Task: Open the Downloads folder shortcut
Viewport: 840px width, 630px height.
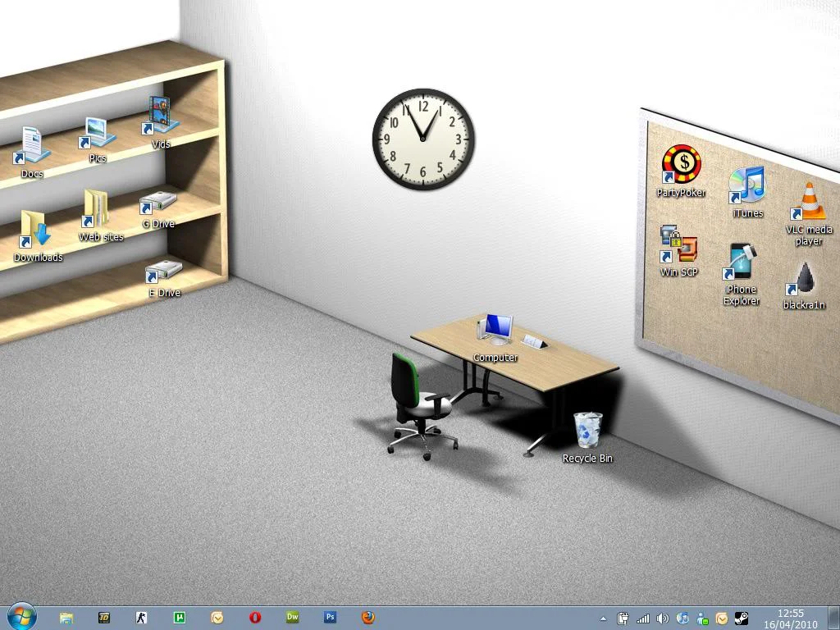Action: tap(38, 236)
